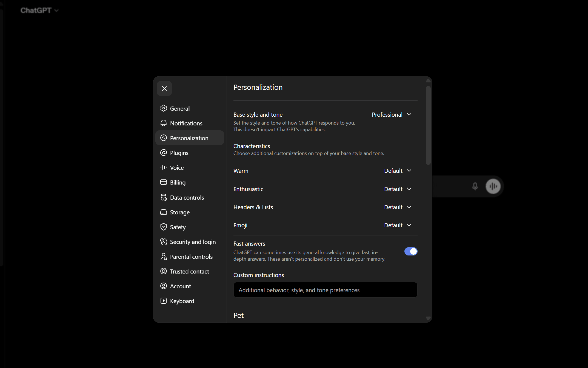Close the settings dialog with X
The width and height of the screenshot is (588, 368).
tap(164, 88)
